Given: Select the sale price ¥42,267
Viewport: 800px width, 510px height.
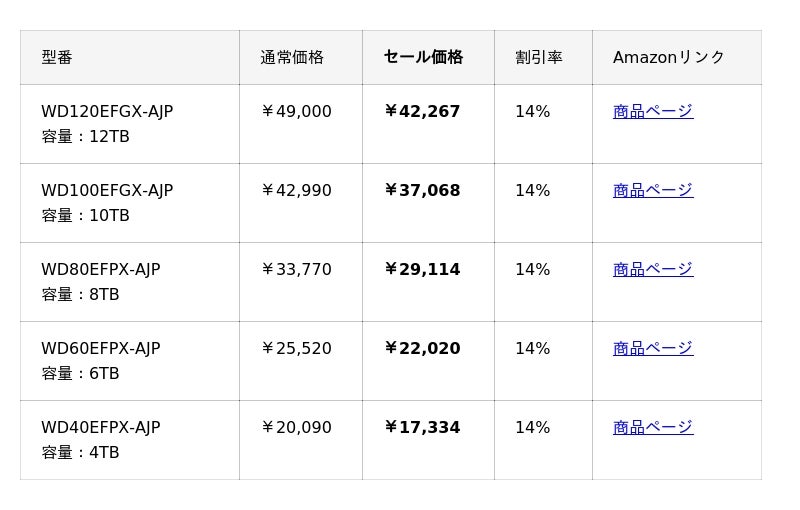Looking at the screenshot, I should (x=422, y=111).
